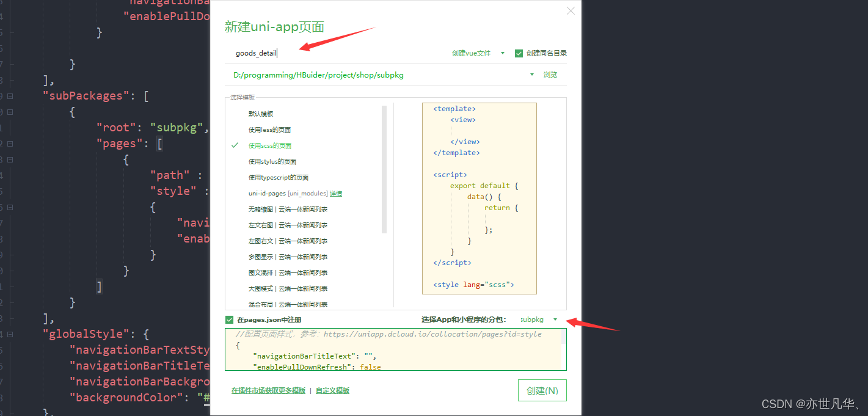
Task: Select the 左图右文 | 云端一体新闻列表 template
Action: (x=288, y=241)
